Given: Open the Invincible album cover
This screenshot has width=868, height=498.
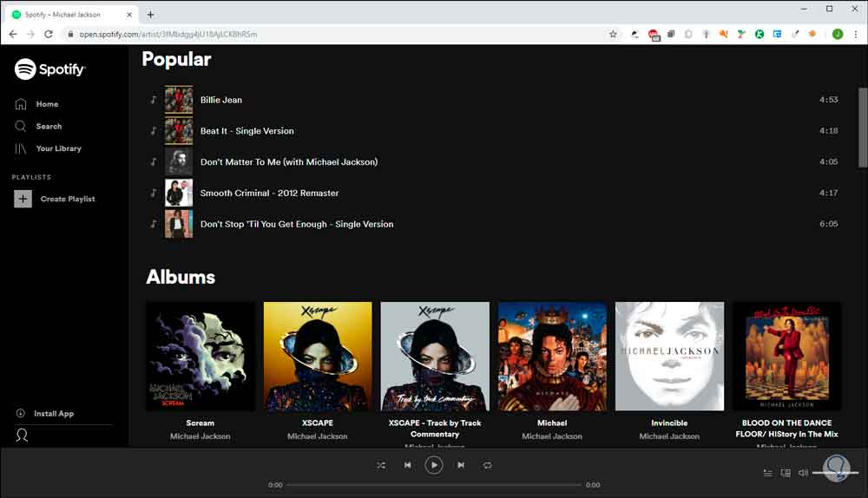Looking at the screenshot, I should coord(670,357).
